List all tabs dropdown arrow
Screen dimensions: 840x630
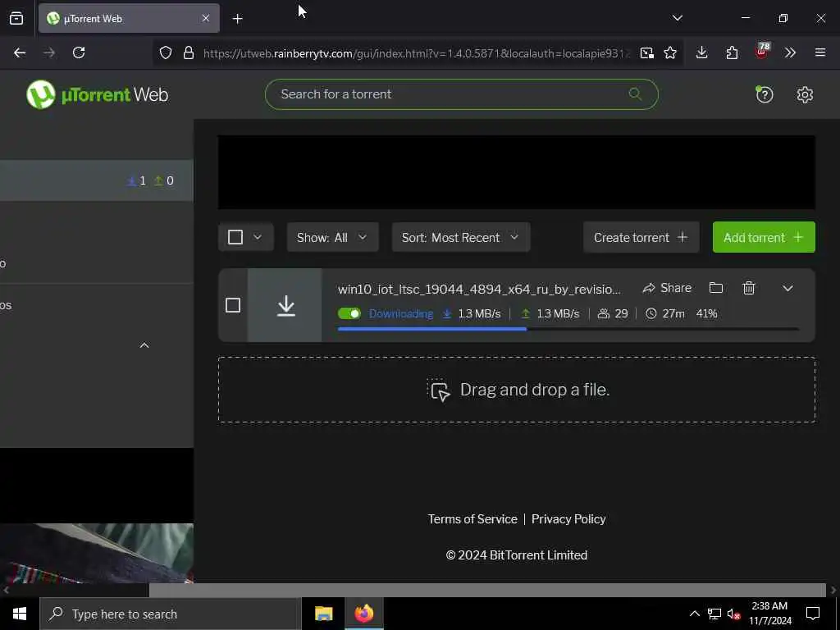tap(677, 18)
